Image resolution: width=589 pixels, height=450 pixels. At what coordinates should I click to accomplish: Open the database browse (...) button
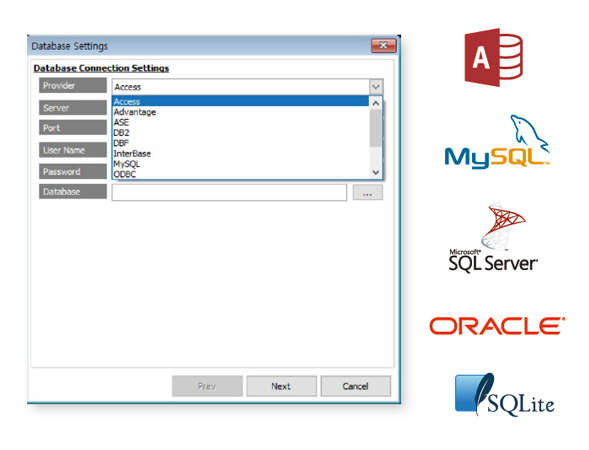tap(368, 192)
